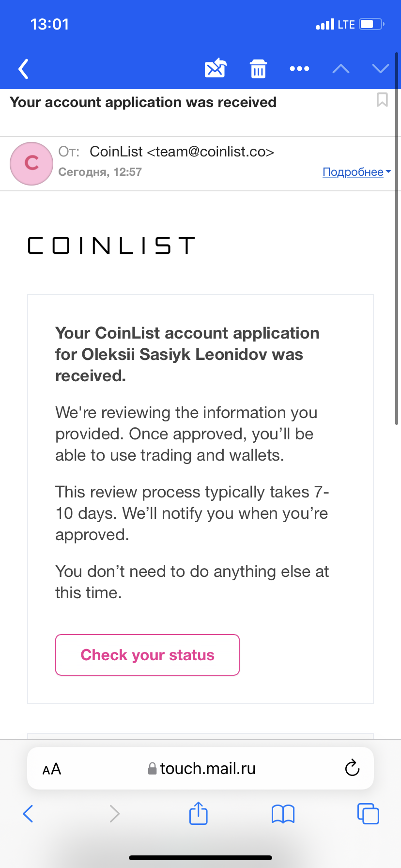This screenshot has height=868, width=401.
Task: Tap the touch.mail.ru address field
Action: click(200, 769)
